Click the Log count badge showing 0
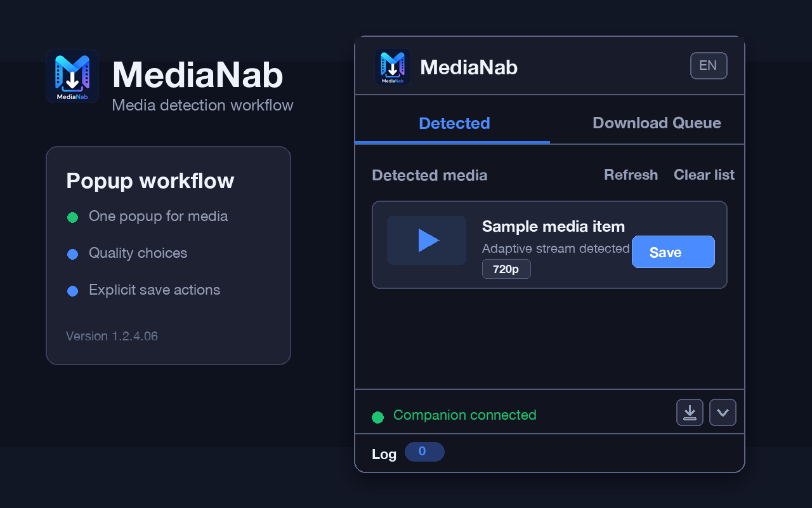812x508 pixels. 424,452
